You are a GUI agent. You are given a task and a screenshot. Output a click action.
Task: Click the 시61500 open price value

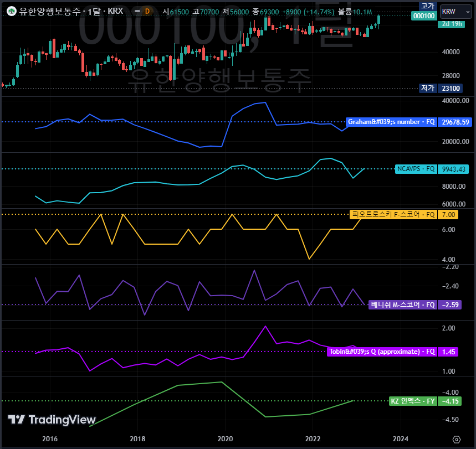(176, 12)
